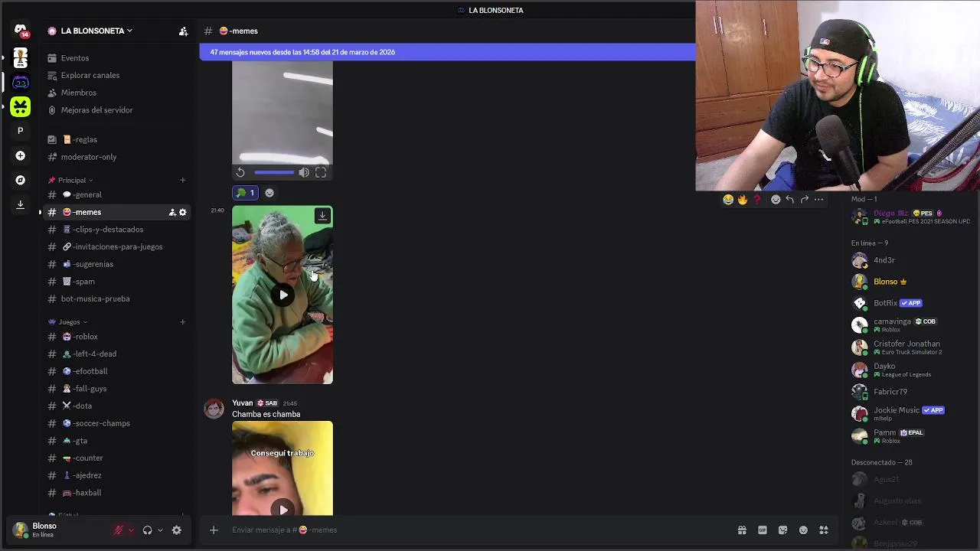
Task: Play the Conseguí trabajo video
Action: point(283,509)
